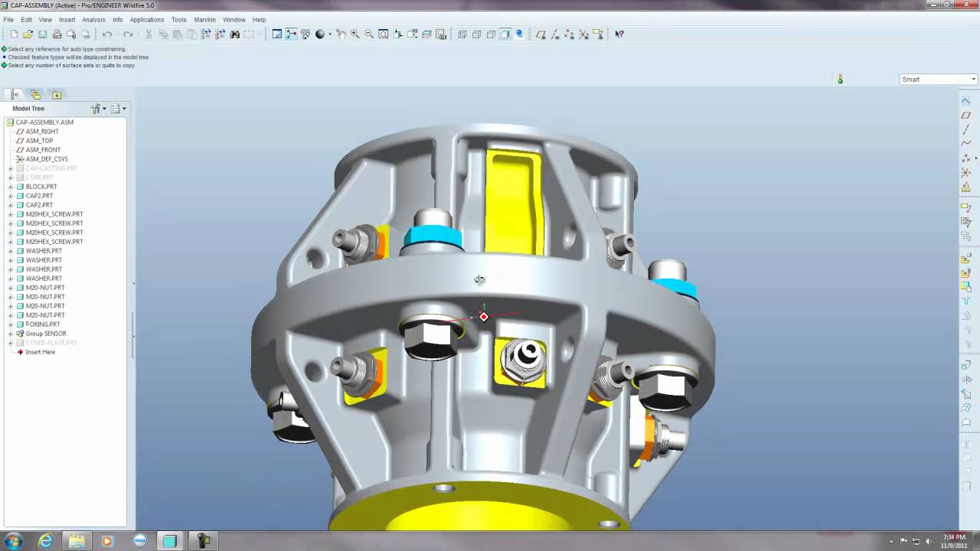980x551 pixels.
Task: Expand the PORING.PRT tree node
Action: click(x=11, y=324)
